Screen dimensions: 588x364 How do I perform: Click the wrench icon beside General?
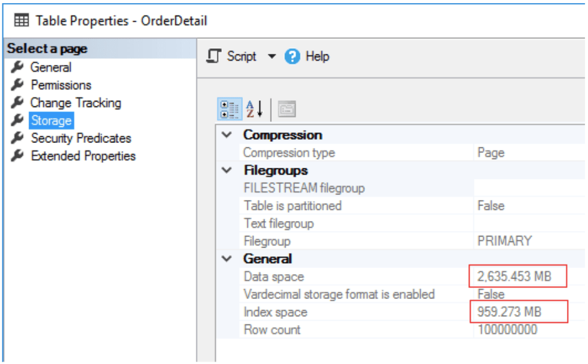[x=17, y=67]
